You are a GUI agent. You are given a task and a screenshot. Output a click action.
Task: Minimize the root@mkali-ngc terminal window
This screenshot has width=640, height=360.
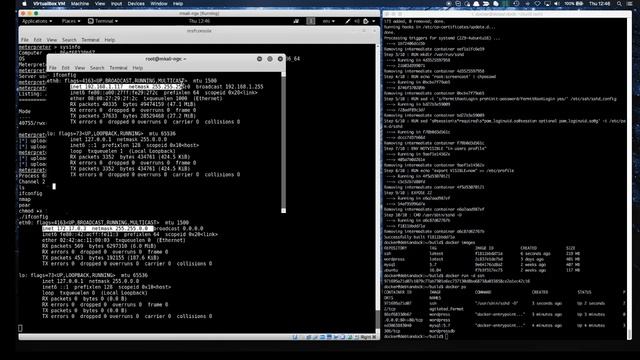pos(259,59)
